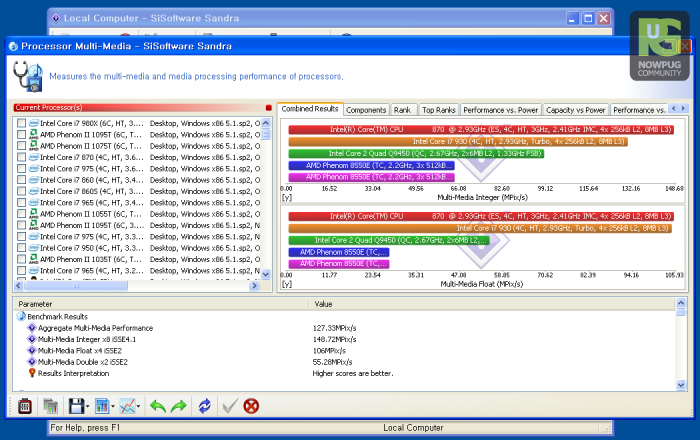Click the tab strip scroll-left arrow

pyautogui.click(x=674, y=108)
